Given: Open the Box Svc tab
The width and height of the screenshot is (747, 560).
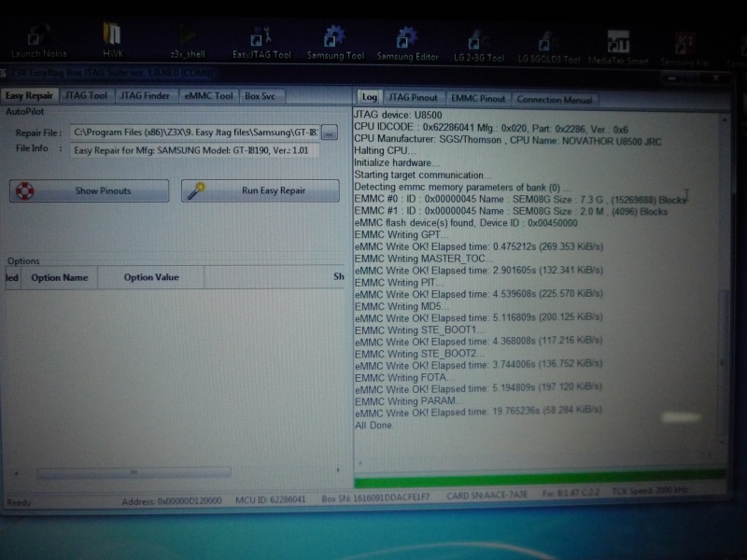Looking at the screenshot, I should tap(261, 96).
